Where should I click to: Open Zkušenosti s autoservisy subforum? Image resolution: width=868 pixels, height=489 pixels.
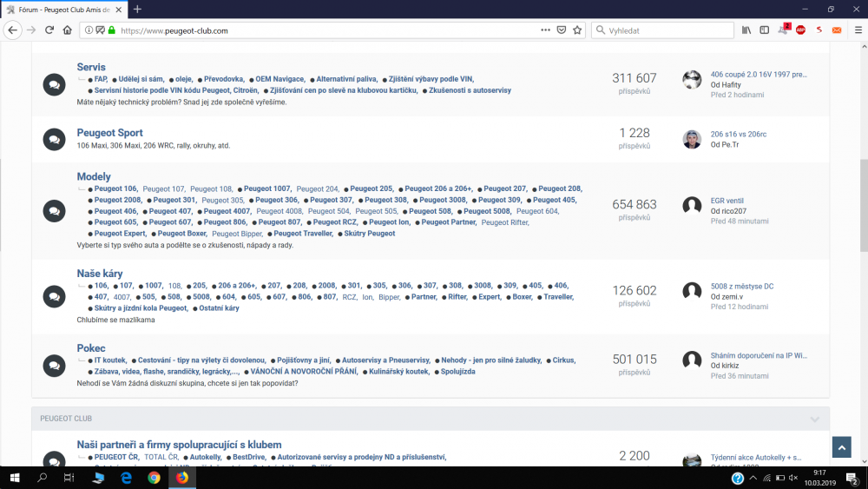tap(470, 90)
